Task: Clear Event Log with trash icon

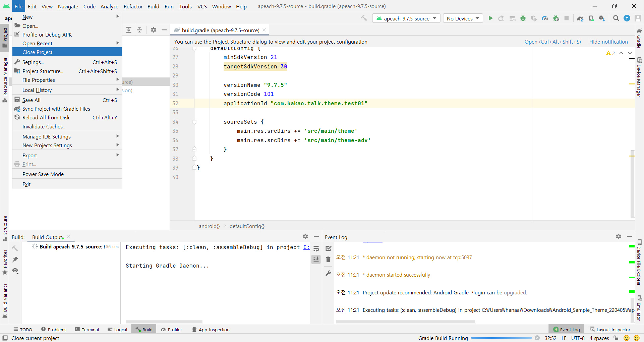Action: (329, 260)
